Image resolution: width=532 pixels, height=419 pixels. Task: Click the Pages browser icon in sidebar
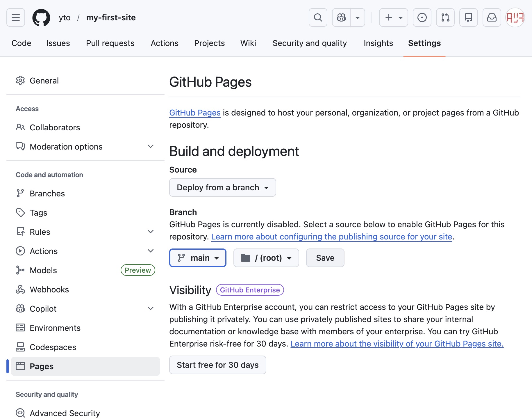coord(20,366)
